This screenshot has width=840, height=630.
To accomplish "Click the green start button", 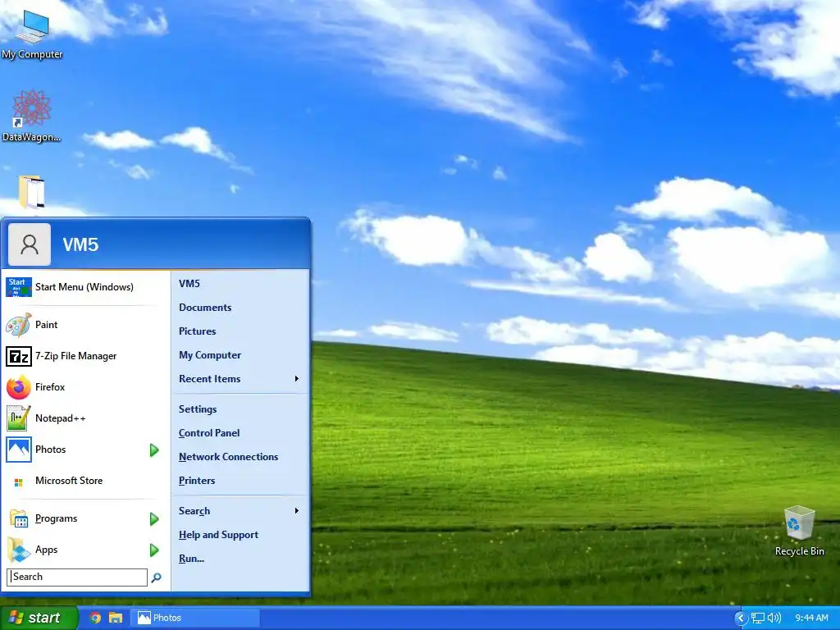I will (39, 618).
